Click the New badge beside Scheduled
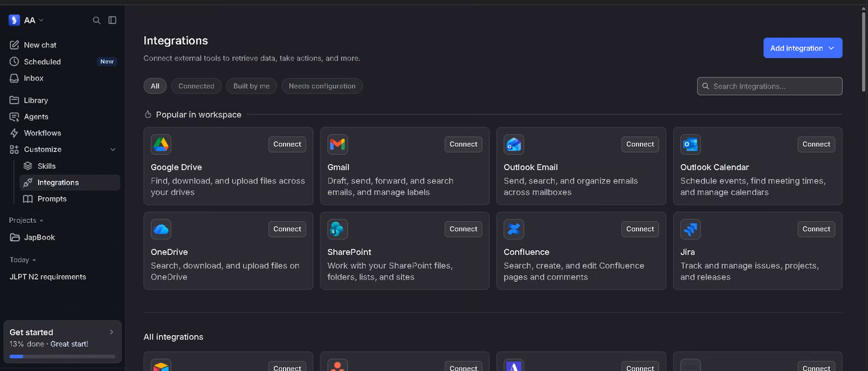The image size is (868, 371). pos(107,61)
